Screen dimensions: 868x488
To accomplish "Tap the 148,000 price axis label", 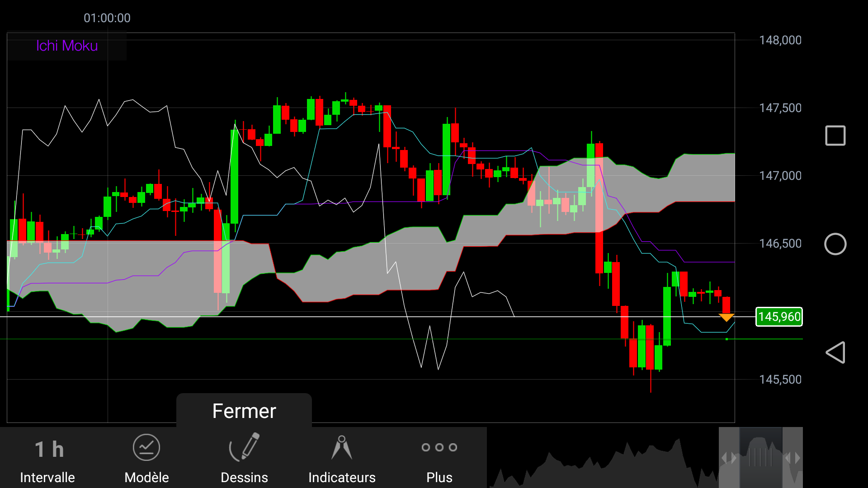I will (x=780, y=40).
